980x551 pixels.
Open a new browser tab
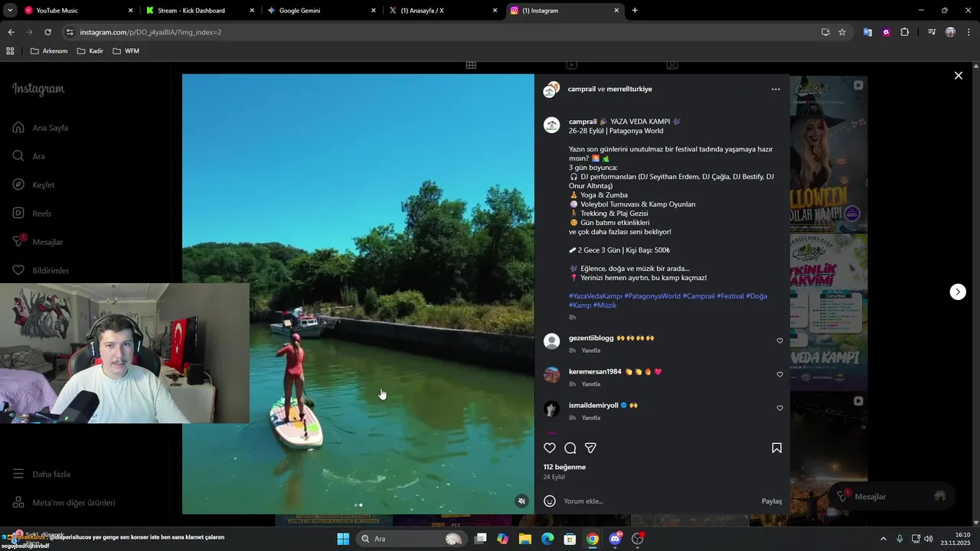coord(635,11)
